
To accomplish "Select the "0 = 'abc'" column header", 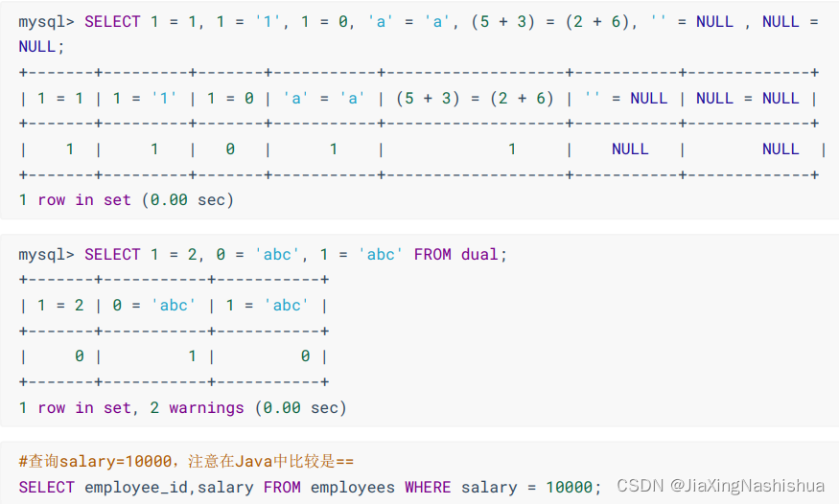I will (154, 306).
